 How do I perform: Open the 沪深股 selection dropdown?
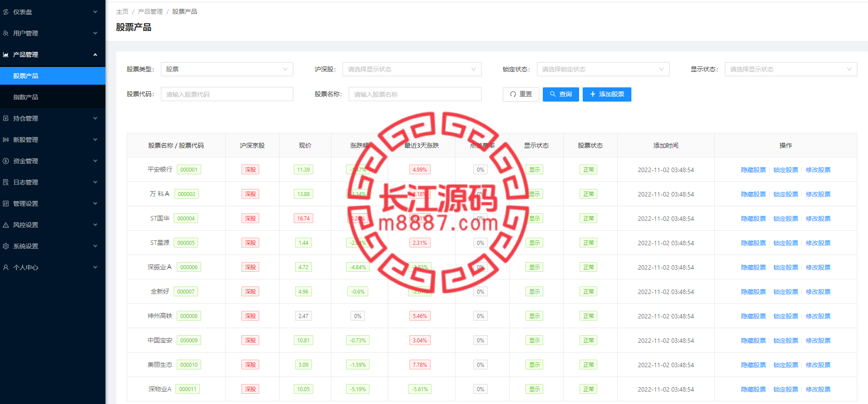tap(412, 69)
